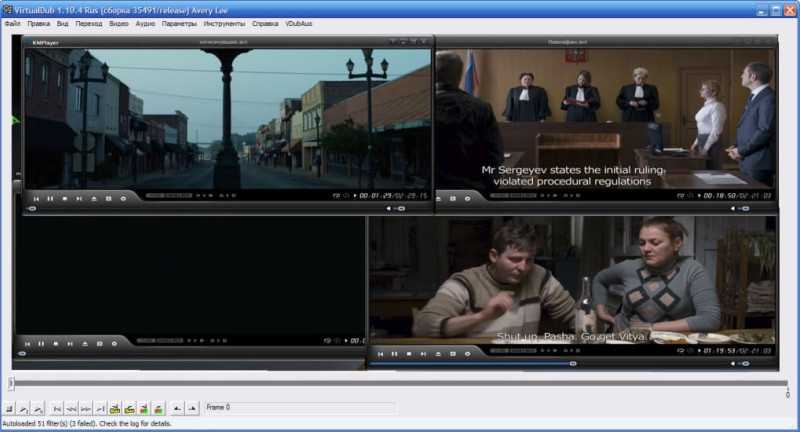Go to the next keyframe

tap(130, 409)
